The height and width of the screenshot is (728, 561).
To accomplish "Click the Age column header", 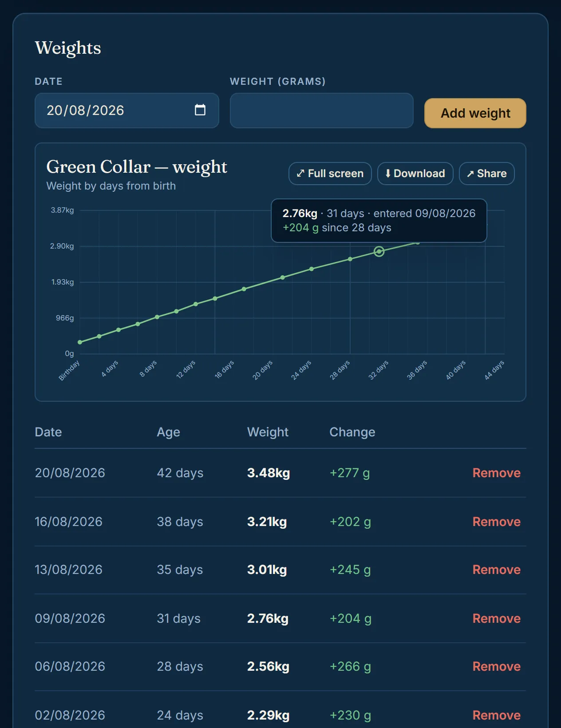I will point(168,432).
